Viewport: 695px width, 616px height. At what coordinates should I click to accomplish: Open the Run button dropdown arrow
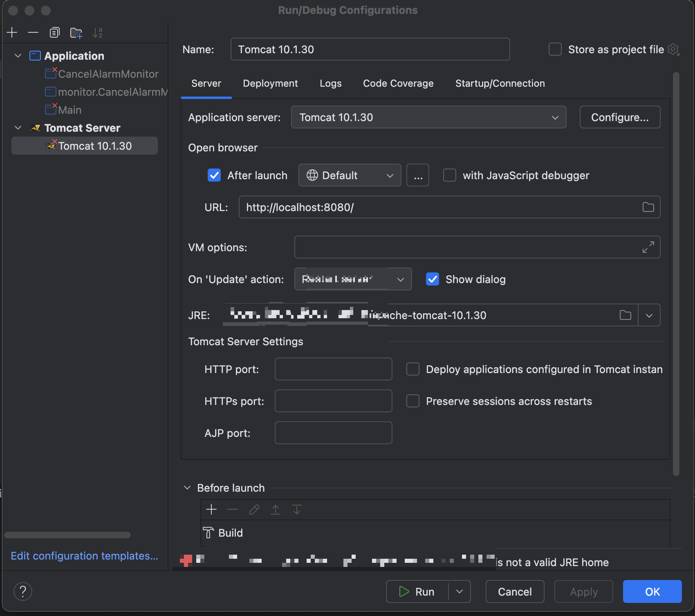tap(460, 591)
